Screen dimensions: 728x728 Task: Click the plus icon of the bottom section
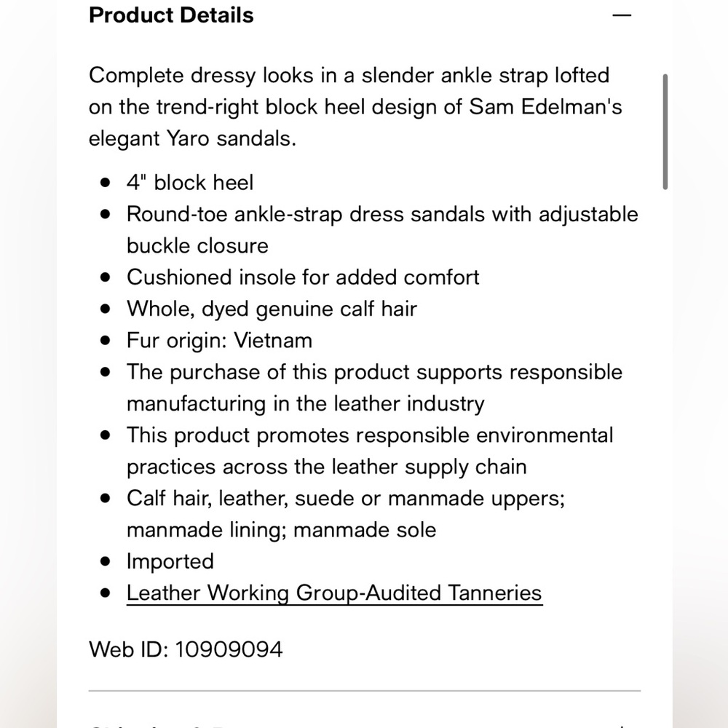click(622, 725)
